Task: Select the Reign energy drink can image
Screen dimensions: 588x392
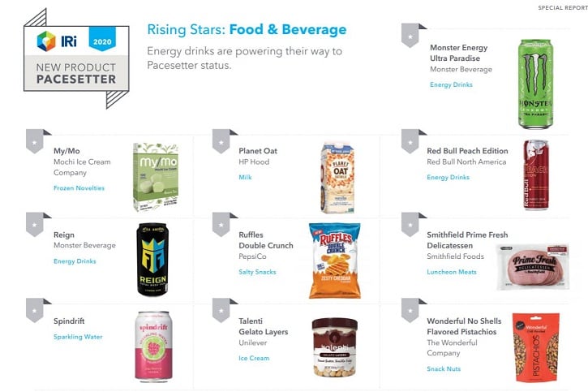Action: pos(152,259)
